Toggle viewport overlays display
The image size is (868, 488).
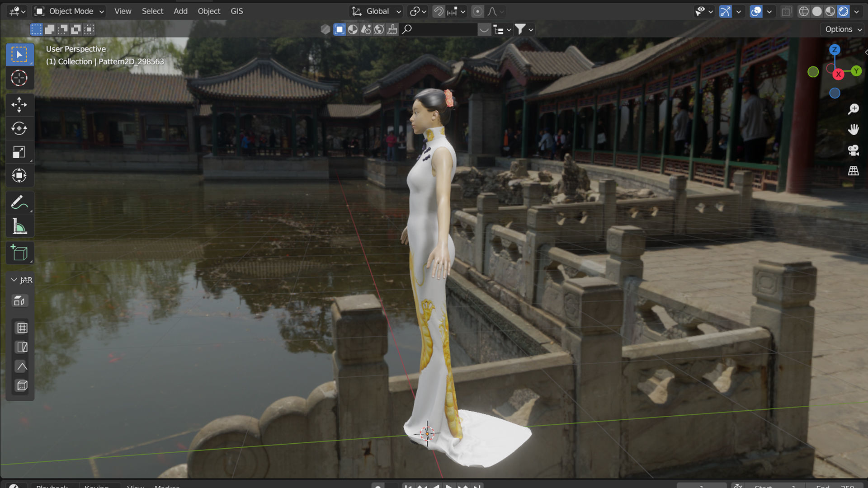756,11
